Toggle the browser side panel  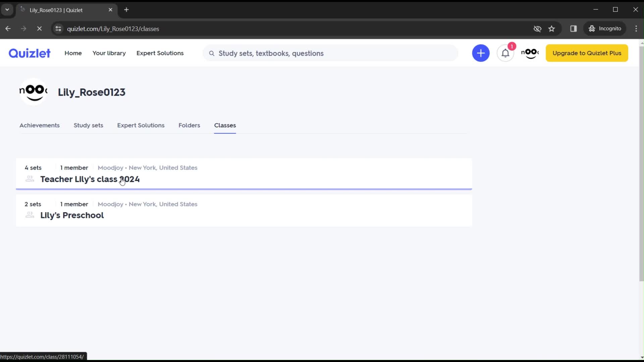[574, 28]
